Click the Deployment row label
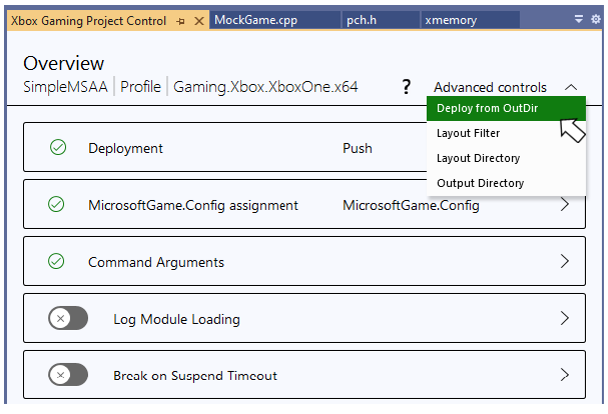 point(126,148)
